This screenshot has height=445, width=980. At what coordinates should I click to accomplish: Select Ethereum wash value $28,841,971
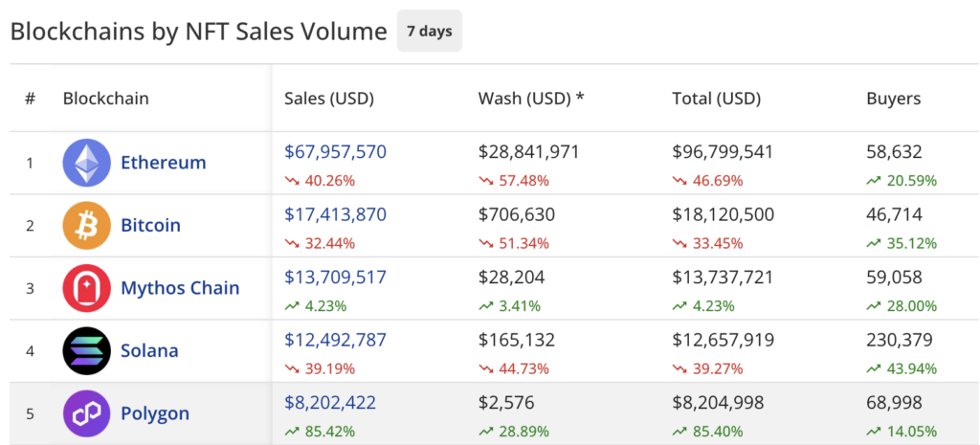point(528,152)
